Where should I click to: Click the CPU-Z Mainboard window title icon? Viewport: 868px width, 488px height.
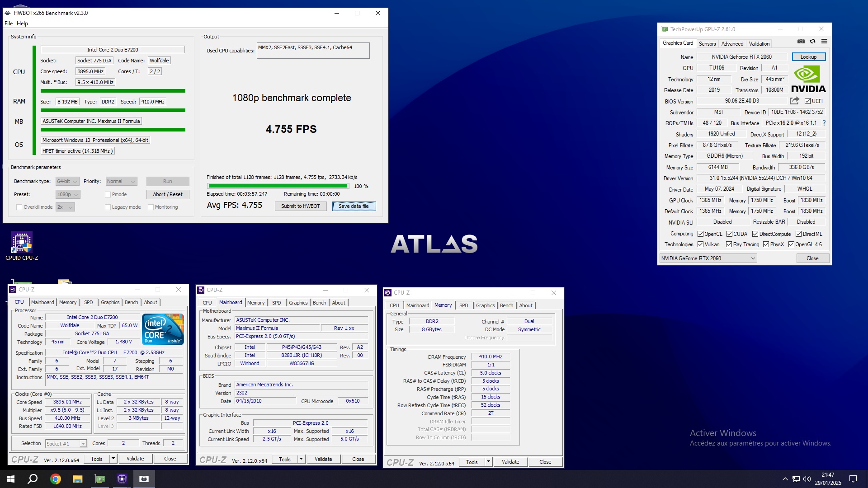point(201,290)
